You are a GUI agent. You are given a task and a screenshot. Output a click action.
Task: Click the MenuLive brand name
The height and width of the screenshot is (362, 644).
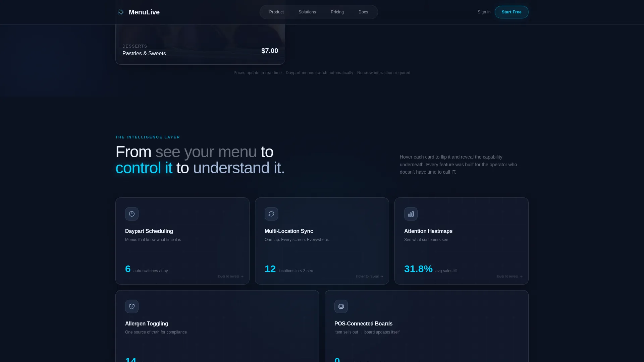[144, 12]
